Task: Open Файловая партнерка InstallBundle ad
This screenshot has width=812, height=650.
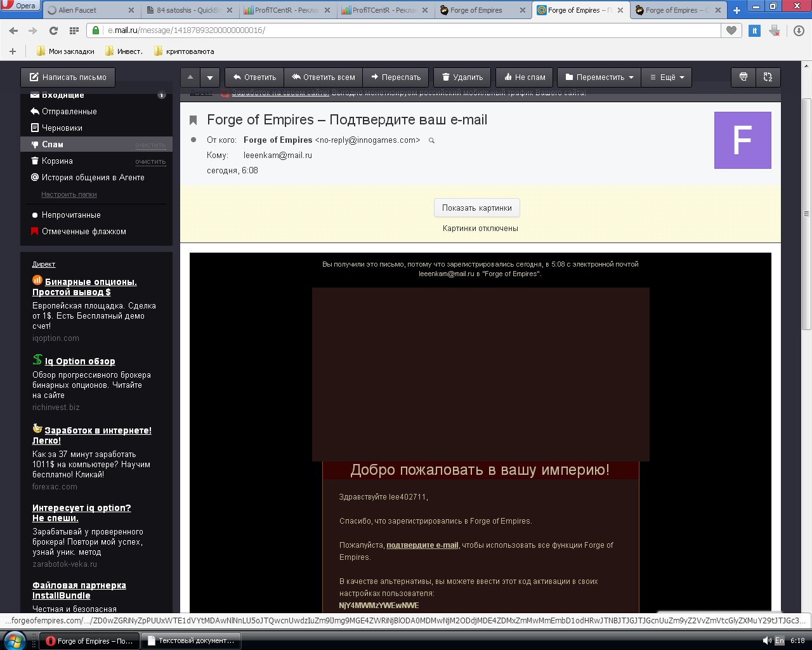Action: 79,590
